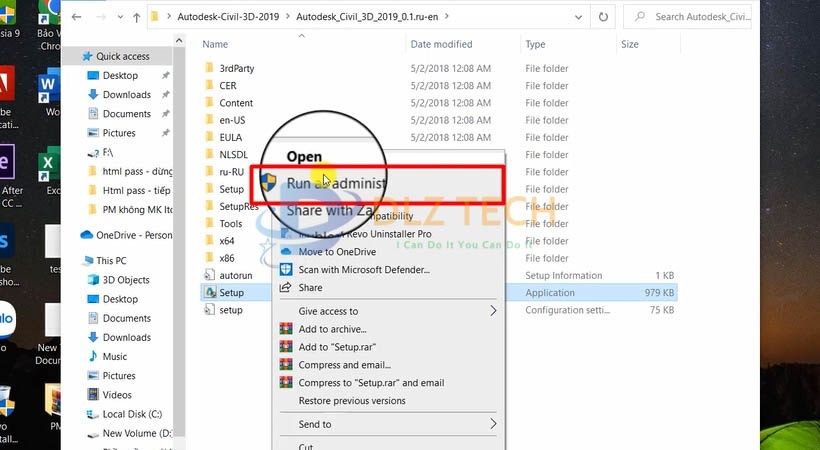
Task: Choose Scan with Microsoft Defender
Action: click(x=364, y=269)
